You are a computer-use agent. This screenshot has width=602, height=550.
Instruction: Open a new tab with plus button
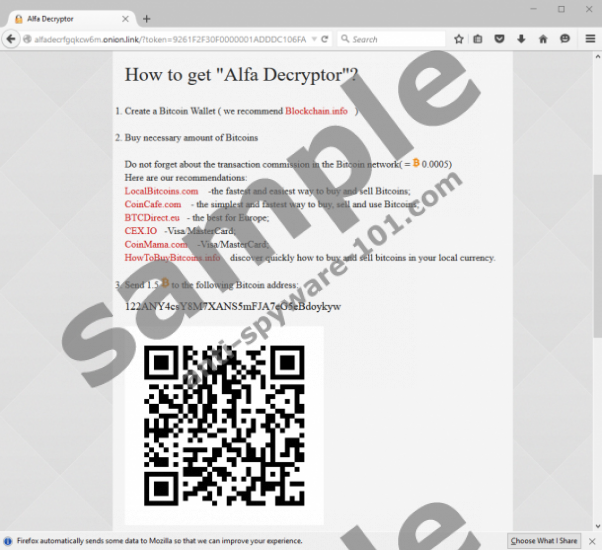(x=147, y=18)
